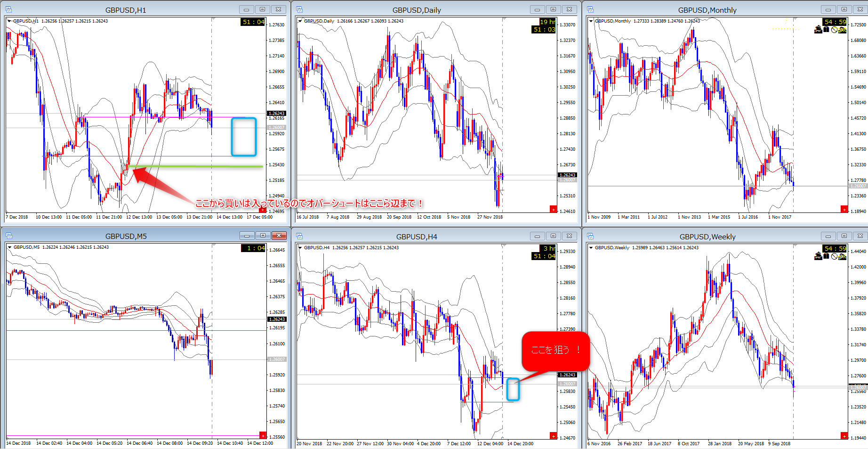
Task: Click the first black indicator icon in Weekly chart
Action: (x=818, y=256)
